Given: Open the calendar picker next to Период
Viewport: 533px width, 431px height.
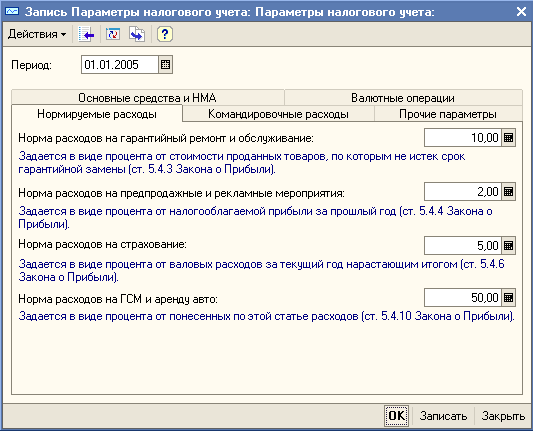Looking at the screenshot, I should click(x=166, y=65).
